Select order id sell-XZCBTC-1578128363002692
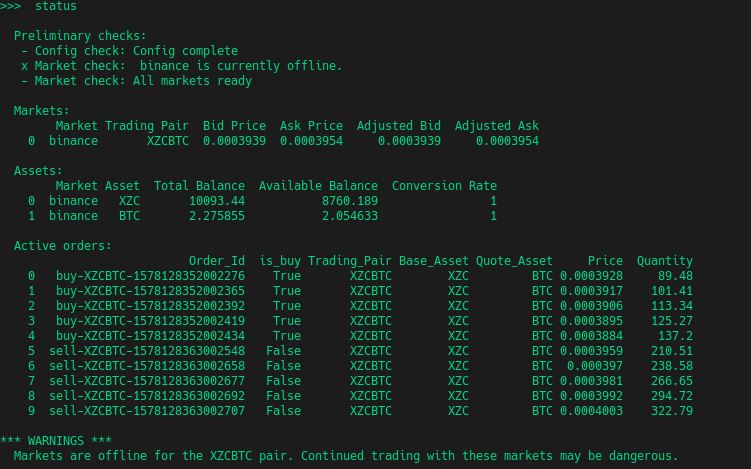This screenshot has height=469, width=751. point(147,396)
